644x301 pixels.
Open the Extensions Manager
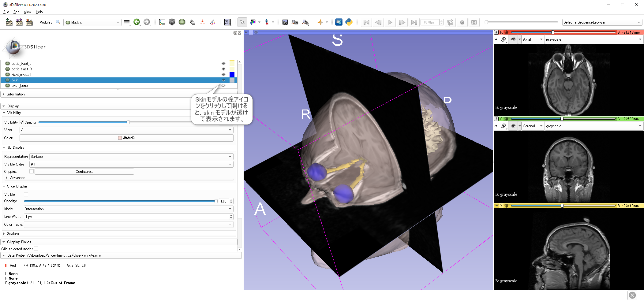tap(339, 22)
